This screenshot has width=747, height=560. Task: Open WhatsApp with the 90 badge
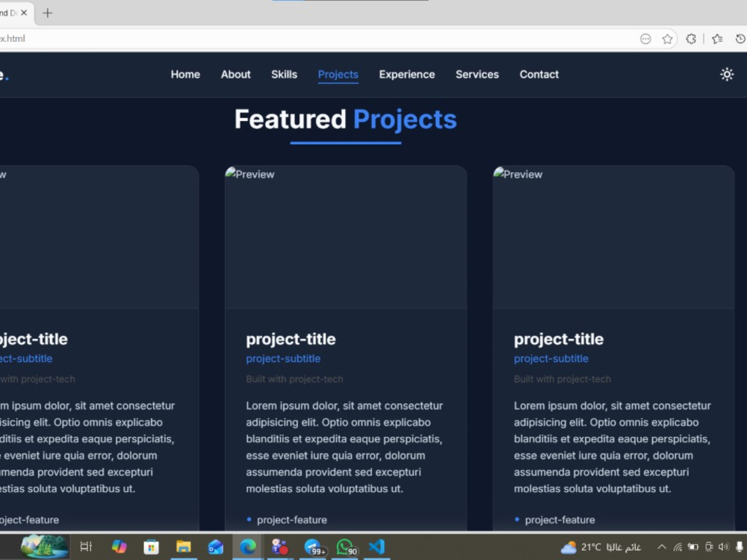click(347, 547)
